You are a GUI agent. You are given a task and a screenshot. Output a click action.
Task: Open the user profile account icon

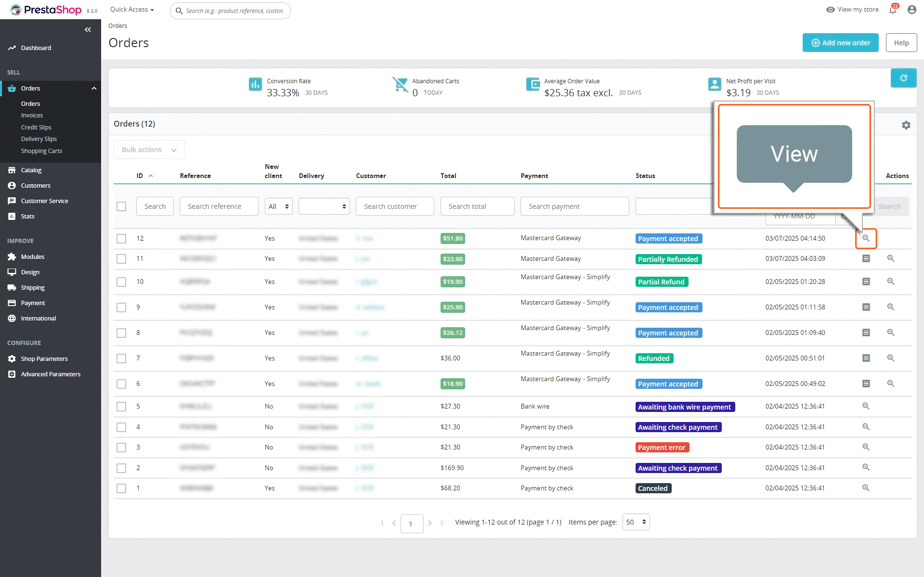[x=911, y=10]
